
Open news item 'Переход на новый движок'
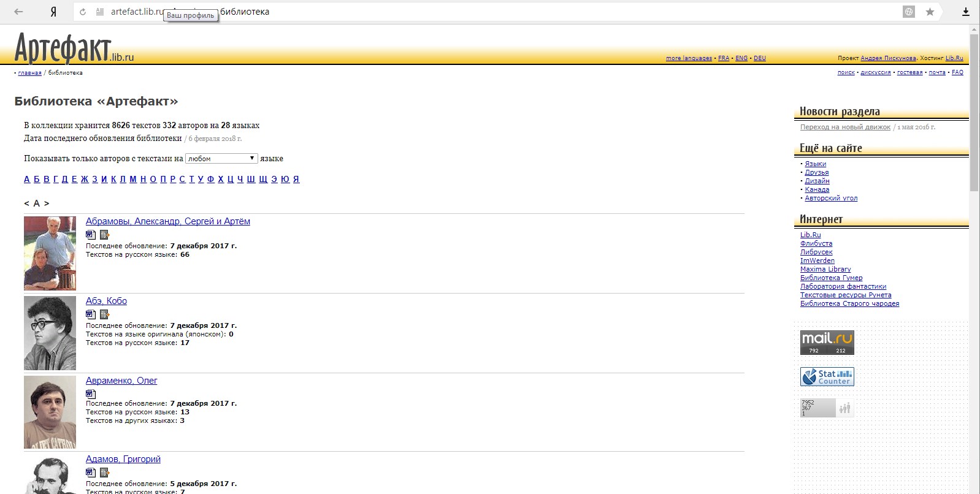point(845,127)
